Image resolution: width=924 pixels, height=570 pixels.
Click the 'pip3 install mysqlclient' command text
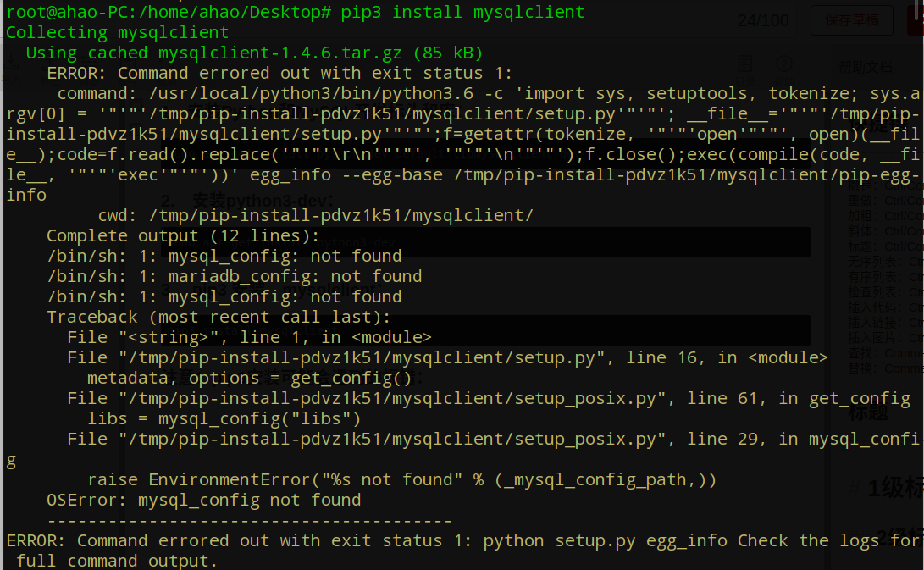click(462, 12)
